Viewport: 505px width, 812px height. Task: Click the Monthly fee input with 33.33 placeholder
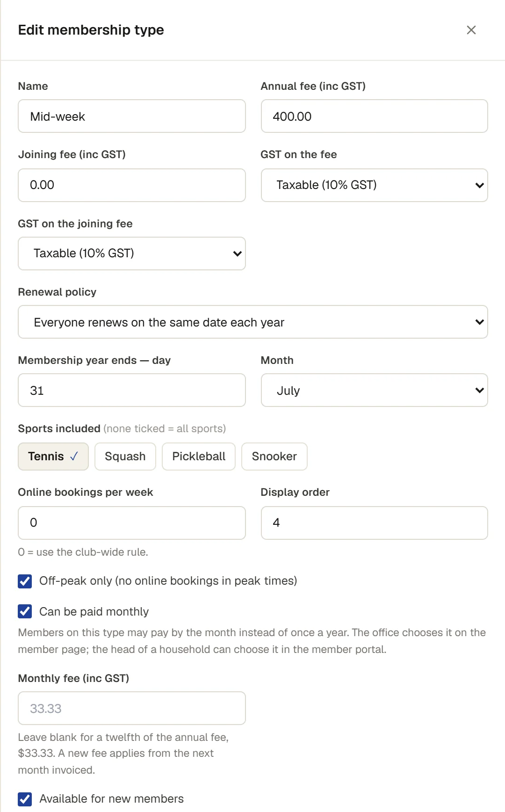point(132,708)
